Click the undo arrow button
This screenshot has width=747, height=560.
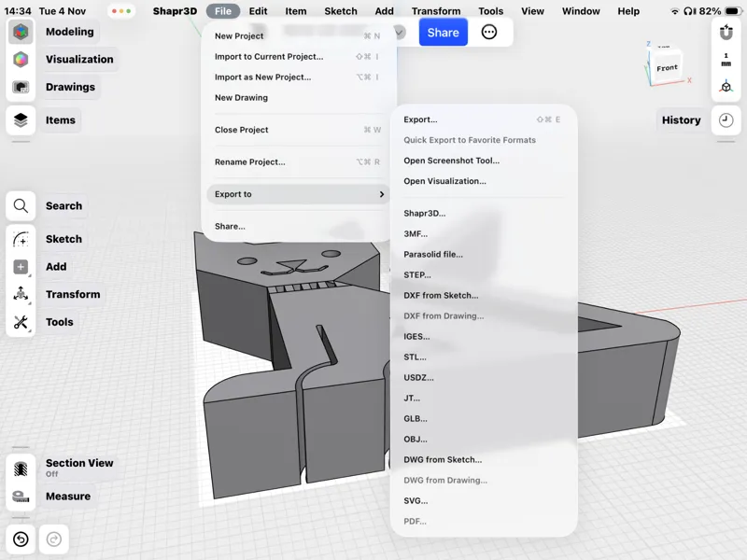click(21, 539)
